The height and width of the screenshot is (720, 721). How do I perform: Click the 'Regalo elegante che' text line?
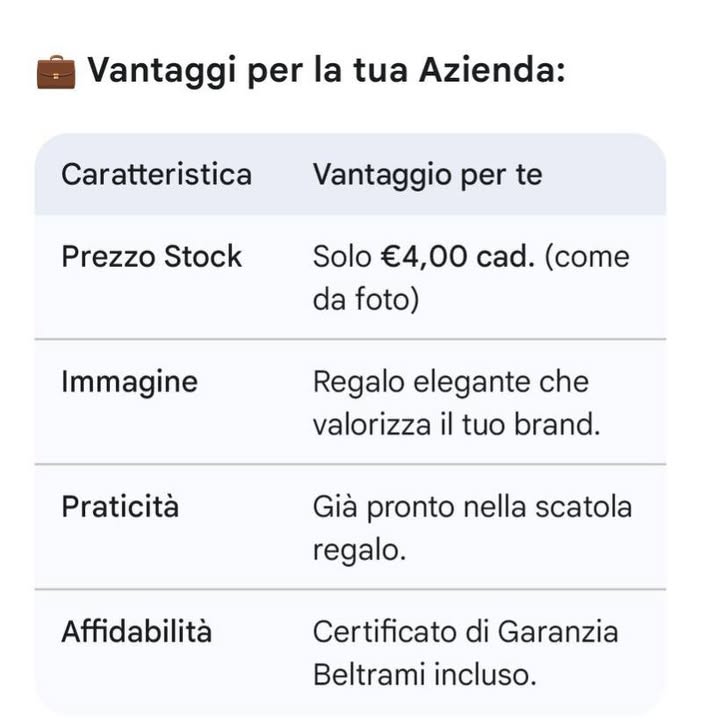coord(450,382)
